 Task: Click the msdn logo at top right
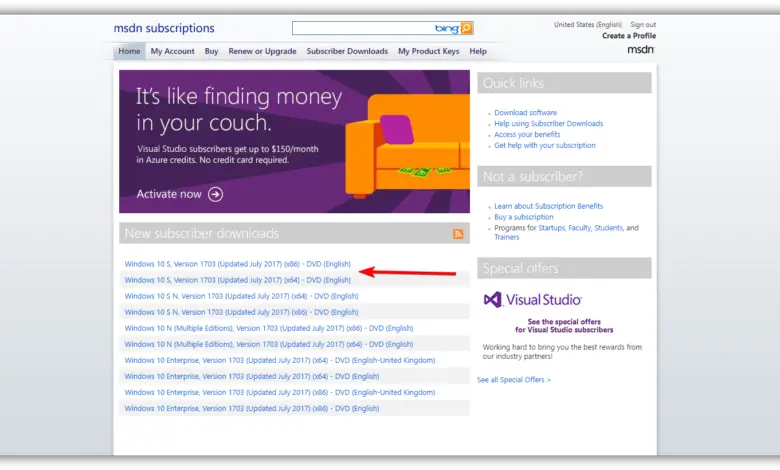coord(641,49)
